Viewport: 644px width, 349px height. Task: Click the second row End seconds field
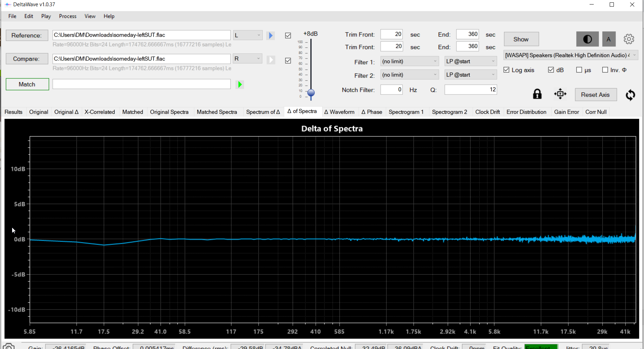pos(467,46)
